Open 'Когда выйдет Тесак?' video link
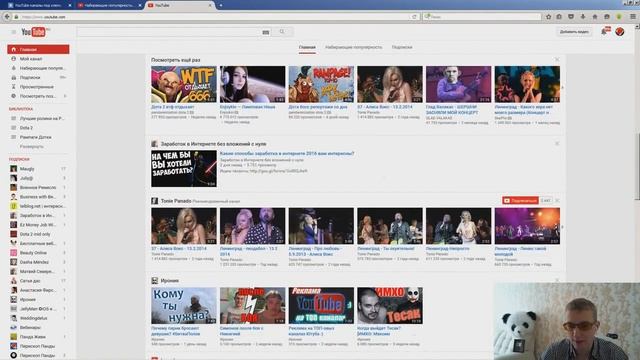 (379, 331)
